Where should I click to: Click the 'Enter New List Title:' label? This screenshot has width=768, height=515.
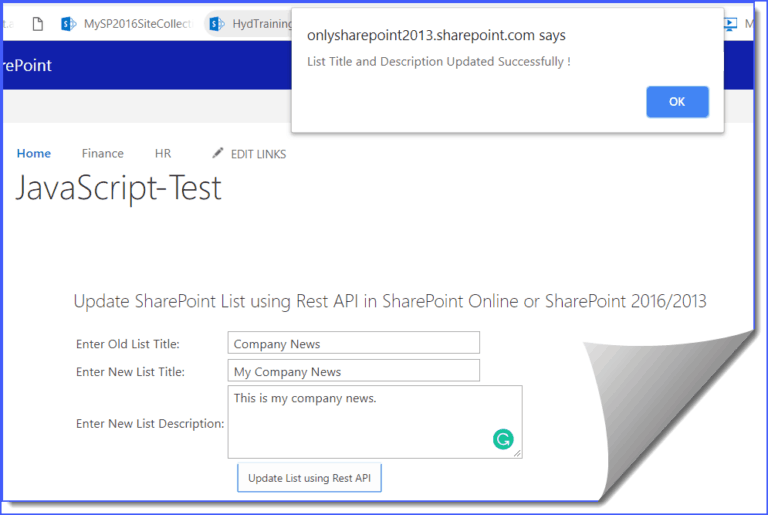[130, 372]
